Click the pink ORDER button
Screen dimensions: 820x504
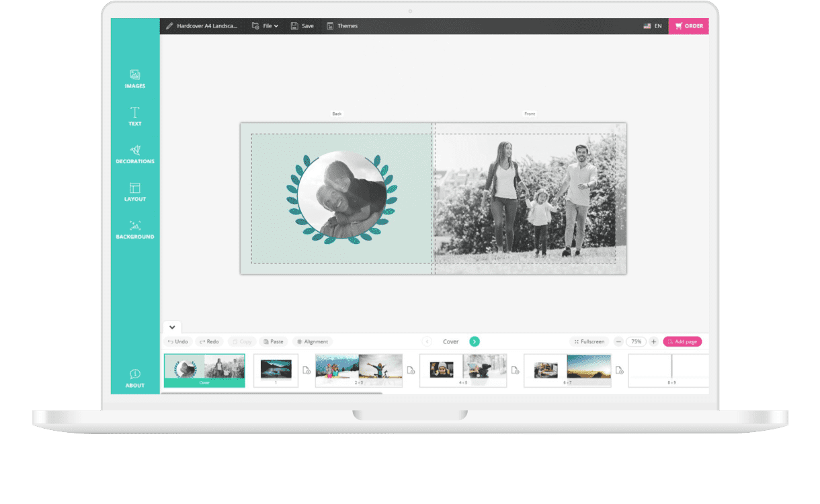[689, 26]
